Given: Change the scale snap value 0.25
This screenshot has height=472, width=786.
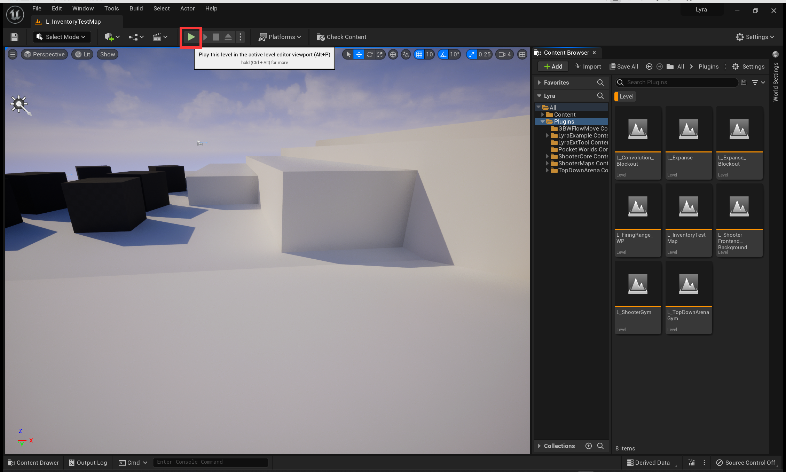Looking at the screenshot, I should (485, 54).
